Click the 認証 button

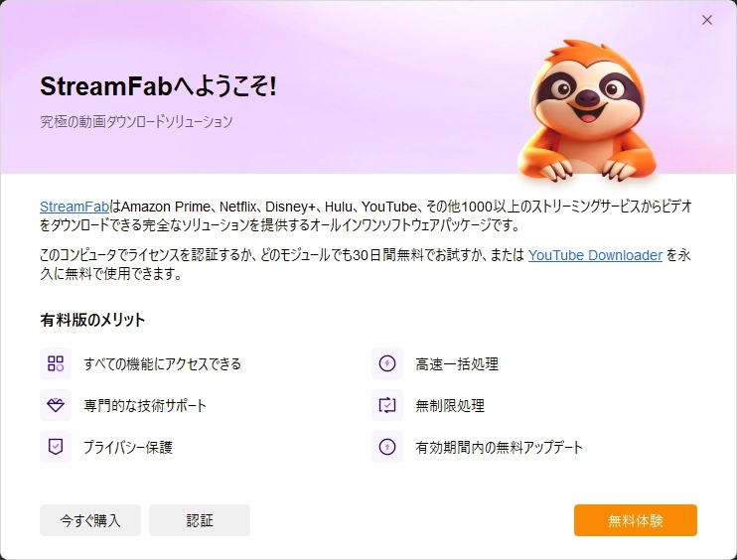click(200, 520)
